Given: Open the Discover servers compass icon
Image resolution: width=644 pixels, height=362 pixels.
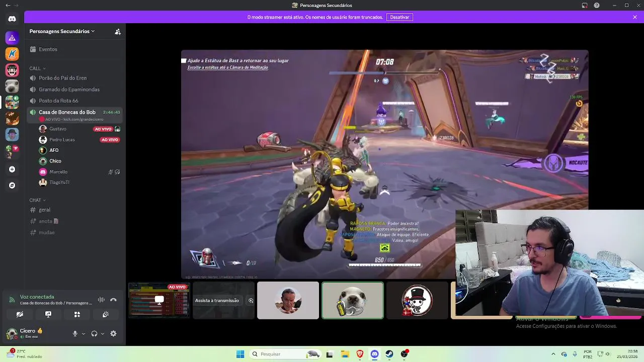Looking at the screenshot, I should 12,186.
